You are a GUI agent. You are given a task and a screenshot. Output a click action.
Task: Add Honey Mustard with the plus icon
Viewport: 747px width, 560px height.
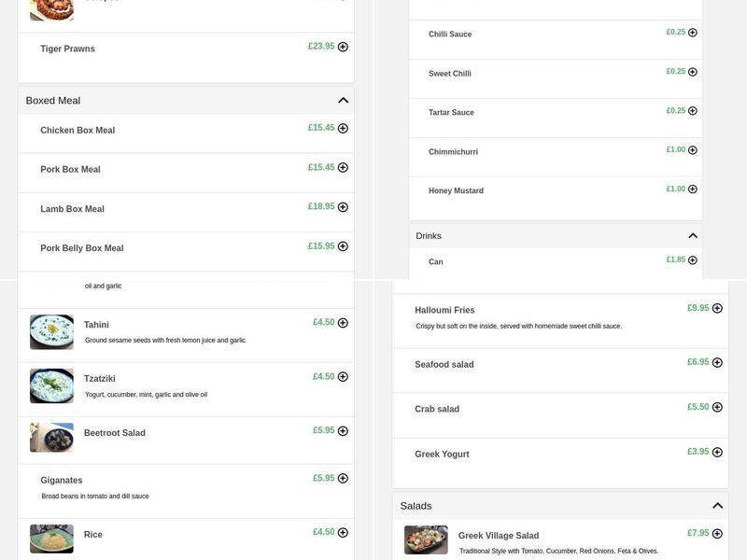(693, 189)
